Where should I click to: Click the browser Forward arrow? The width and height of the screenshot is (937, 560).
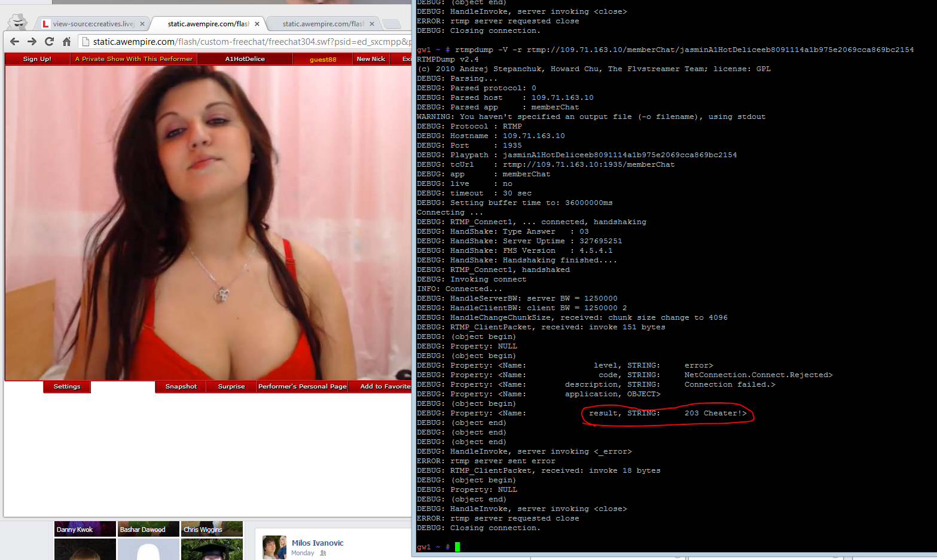[x=32, y=41]
